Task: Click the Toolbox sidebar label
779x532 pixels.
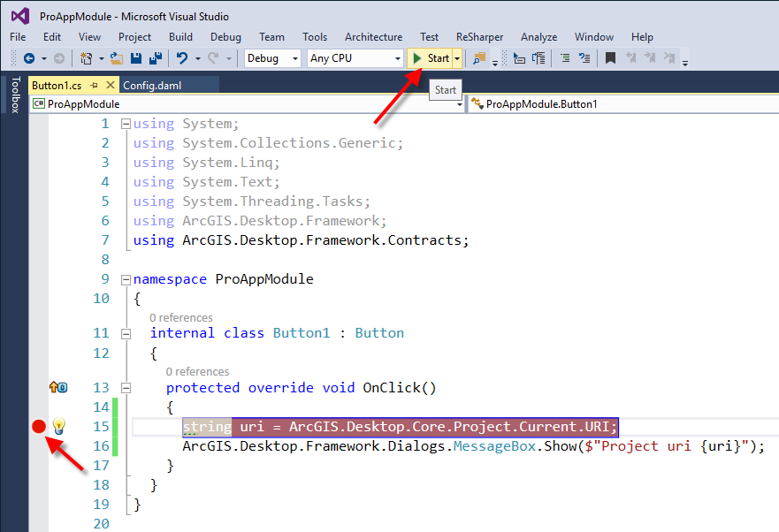Action: point(17,93)
